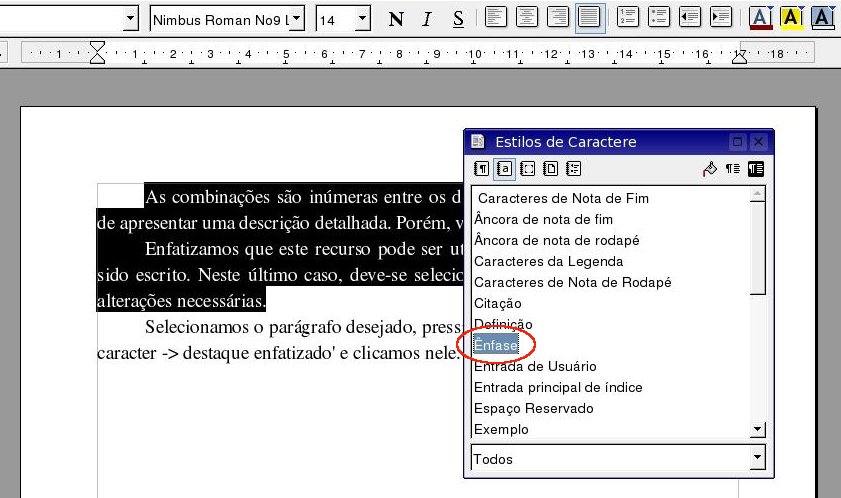
Task: Click Update Style icon in stylist
Action: pos(756,169)
